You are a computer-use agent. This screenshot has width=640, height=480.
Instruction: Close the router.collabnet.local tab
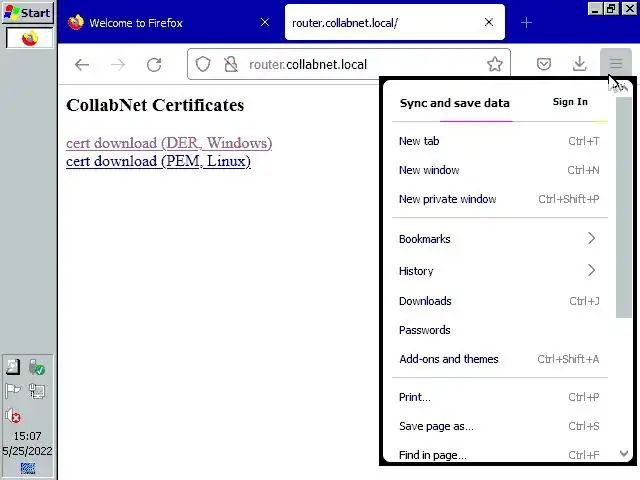tap(489, 22)
